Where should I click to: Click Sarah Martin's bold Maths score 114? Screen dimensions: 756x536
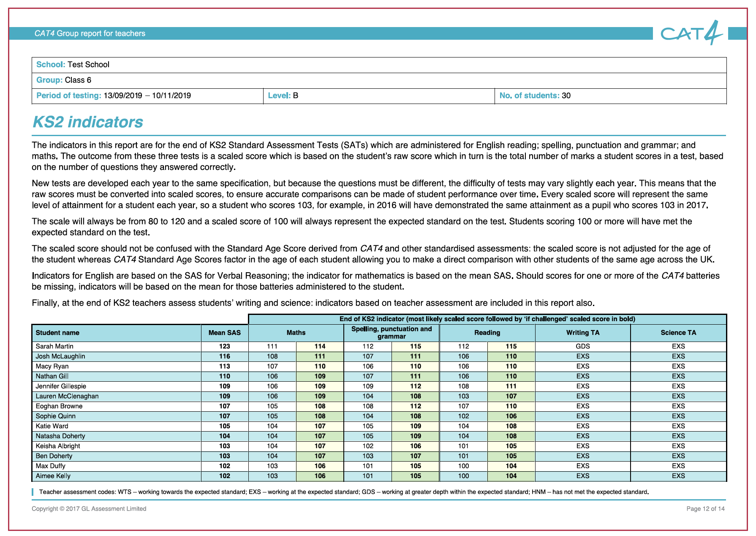click(x=320, y=346)
